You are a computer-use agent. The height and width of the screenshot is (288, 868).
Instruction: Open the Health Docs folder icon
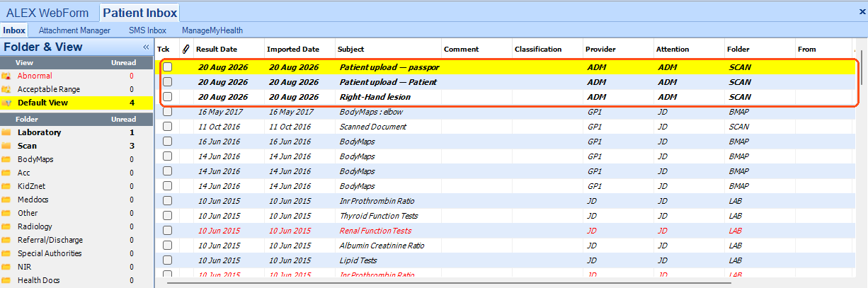(6, 280)
